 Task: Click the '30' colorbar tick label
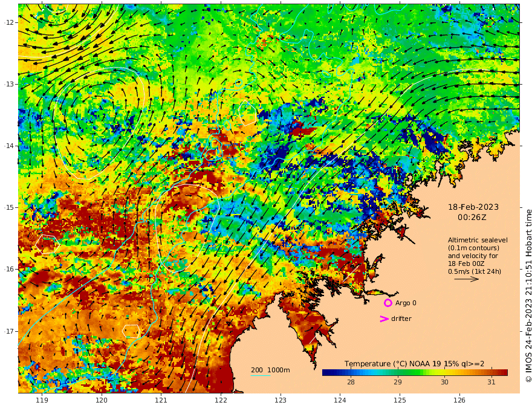tap(444, 382)
